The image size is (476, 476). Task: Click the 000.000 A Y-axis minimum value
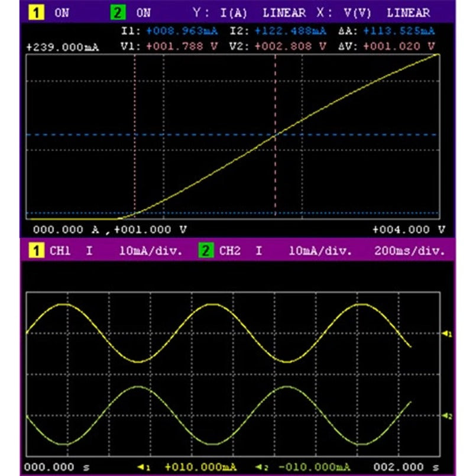pyautogui.click(x=66, y=229)
